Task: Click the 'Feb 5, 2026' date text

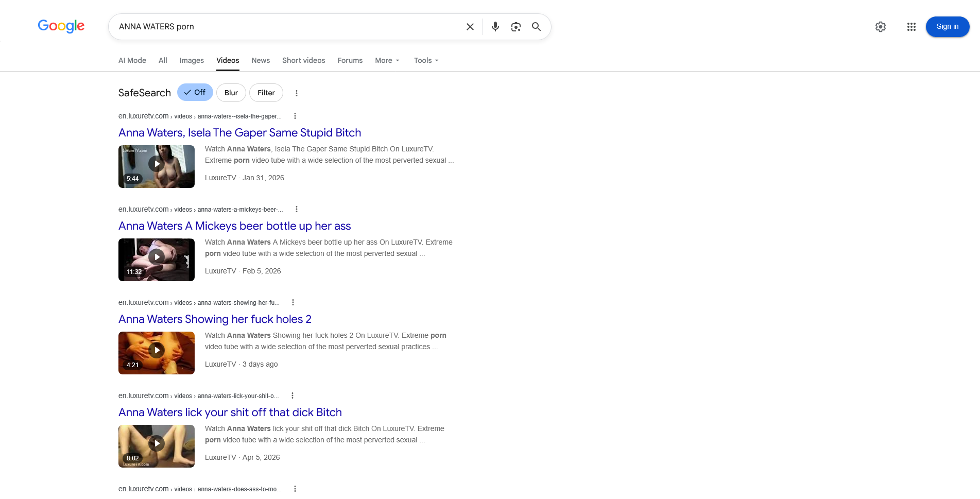Action: [x=262, y=271]
